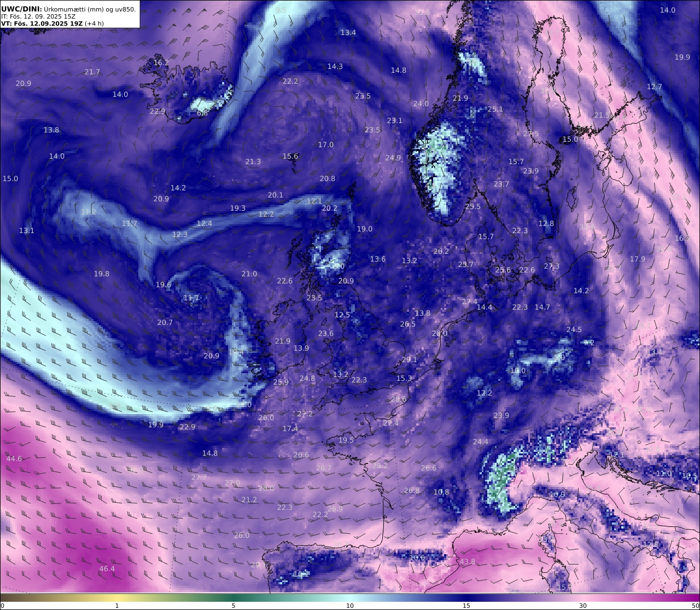The width and height of the screenshot is (700, 610).
Task: Click the 19.8 value label
Action: pyautogui.click(x=102, y=274)
